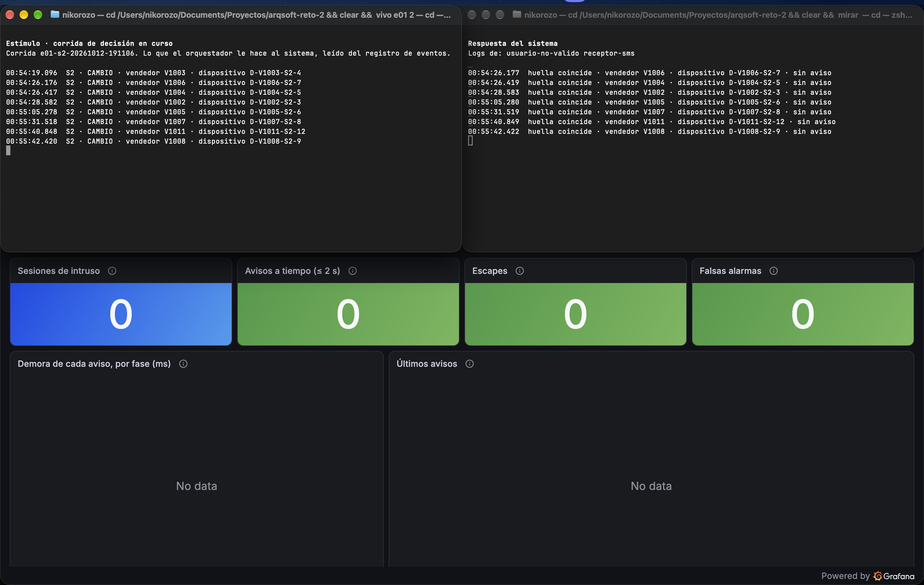This screenshot has width=924, height=585.
Task: Click 'Respuesta del sistema' heading
Action: [x=513, y=43]
